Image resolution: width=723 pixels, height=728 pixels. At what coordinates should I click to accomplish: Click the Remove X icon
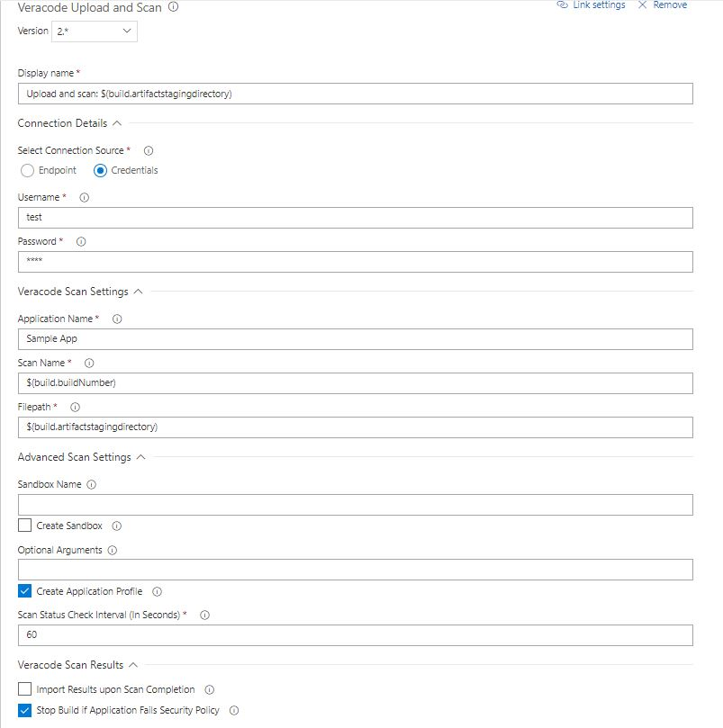point(642,4)
